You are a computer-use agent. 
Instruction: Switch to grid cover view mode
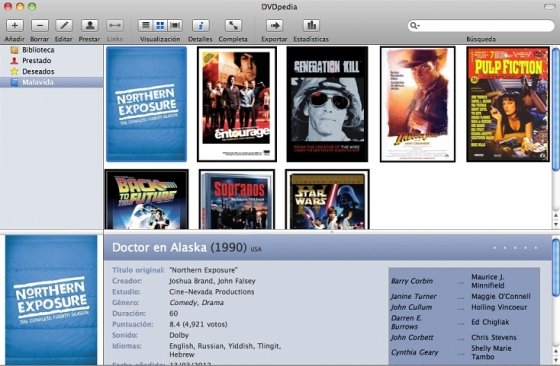pos(160,25)
